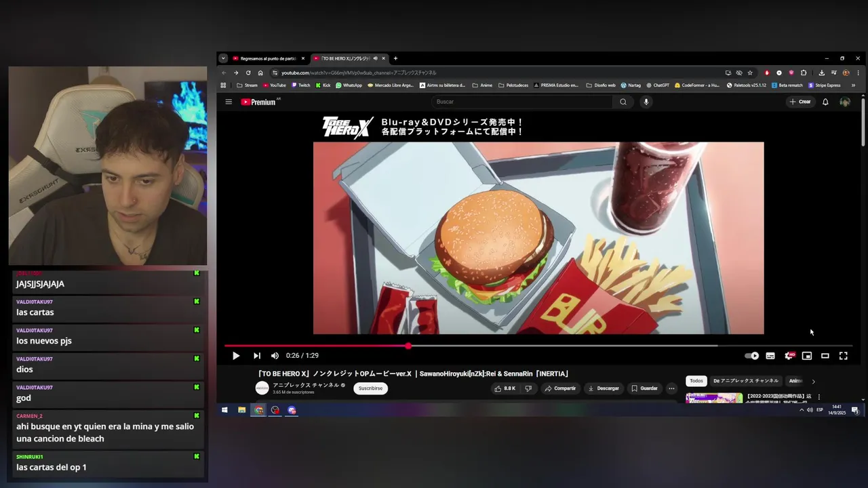
Task: Like the video thumbs-up 8.8K
Action: tap(505, 388)
